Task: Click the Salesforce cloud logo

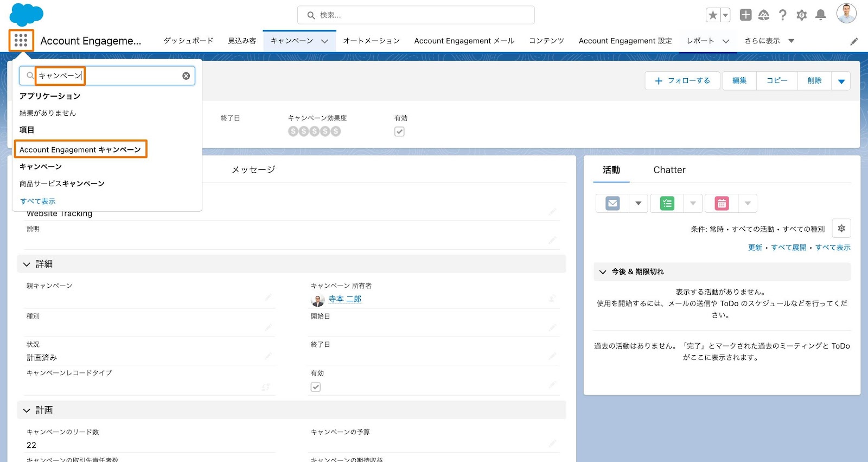Action: 27,15
